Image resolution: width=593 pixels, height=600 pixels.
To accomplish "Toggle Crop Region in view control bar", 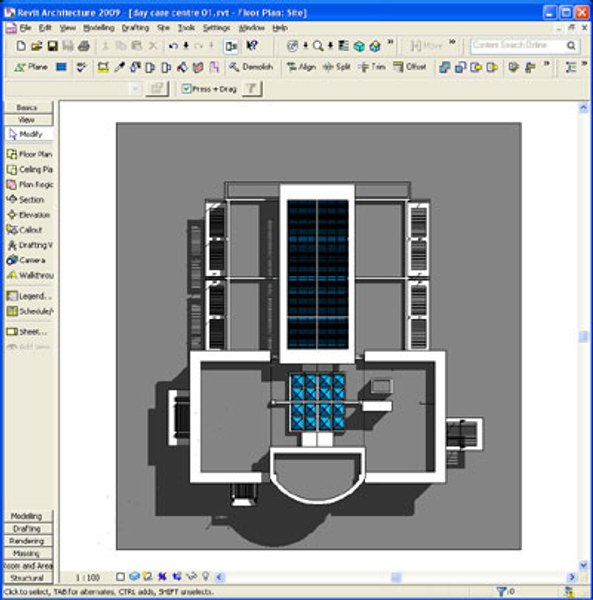I will point(162,576).
